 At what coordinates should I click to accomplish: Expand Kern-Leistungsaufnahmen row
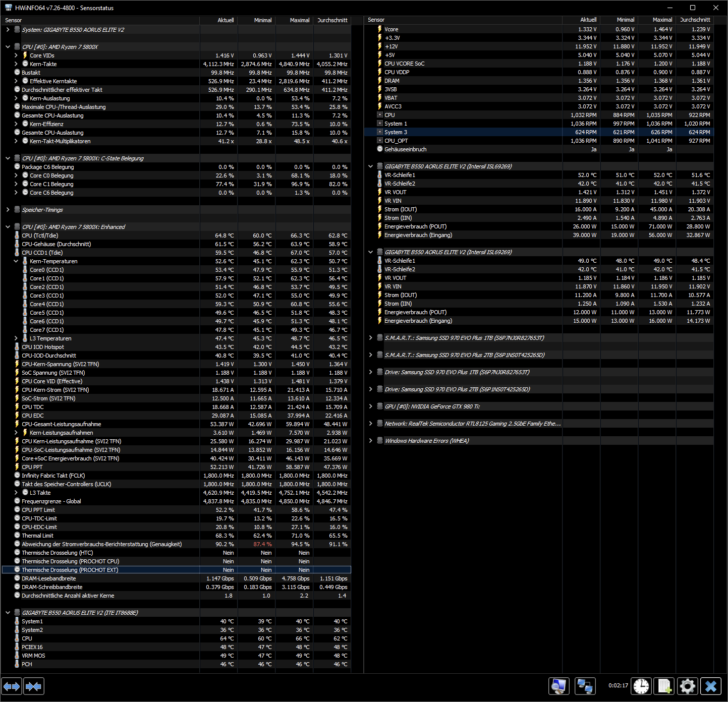(16, 433)
